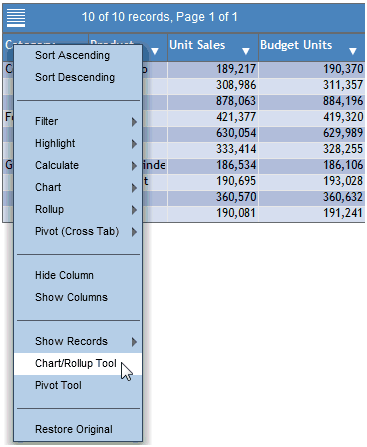367x447 pixels.
Task: Select the Unit Sales cell 190,081
Action: (213, 213)
